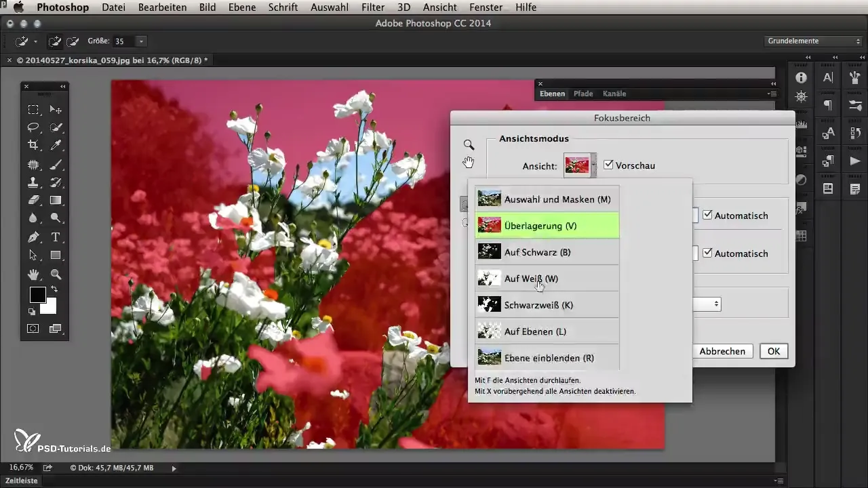Toggle the lower Automatisch checkbox
The image size is (868, 488).
(x=707, y=253)
